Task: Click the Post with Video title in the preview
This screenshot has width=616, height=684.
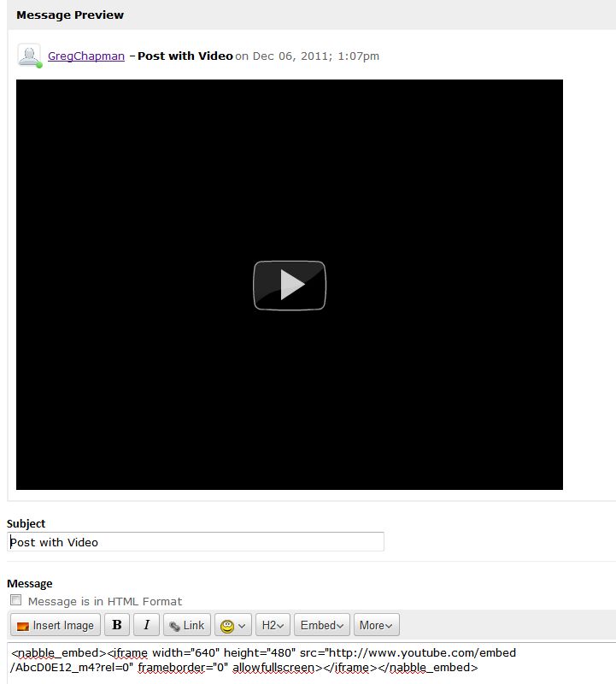Action: coord(185,56)
